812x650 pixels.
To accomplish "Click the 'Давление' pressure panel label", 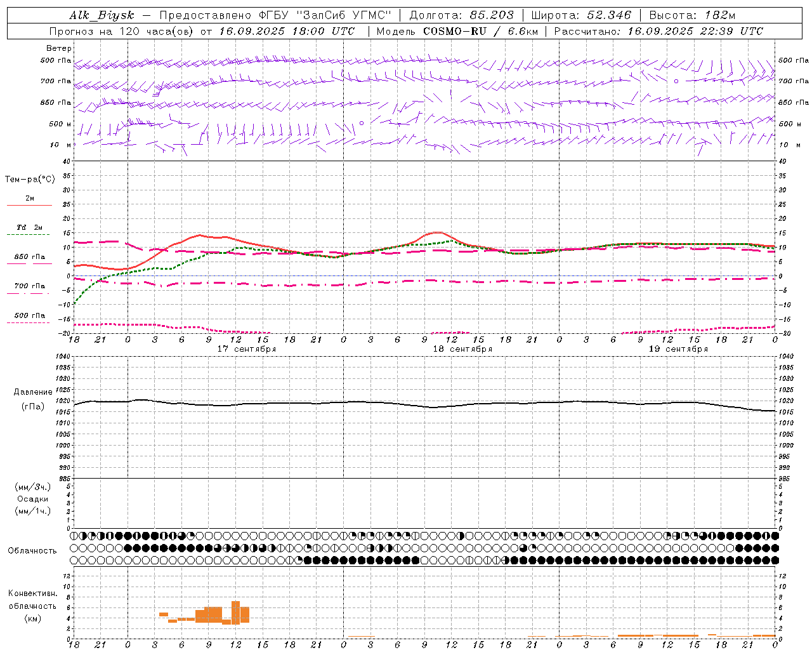I will click(32, 392).
